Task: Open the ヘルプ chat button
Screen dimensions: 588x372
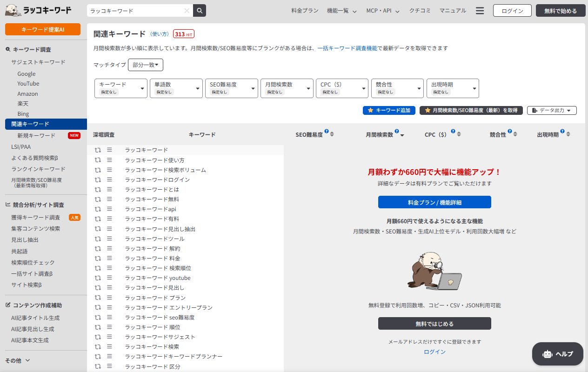Action: [558, 354]
